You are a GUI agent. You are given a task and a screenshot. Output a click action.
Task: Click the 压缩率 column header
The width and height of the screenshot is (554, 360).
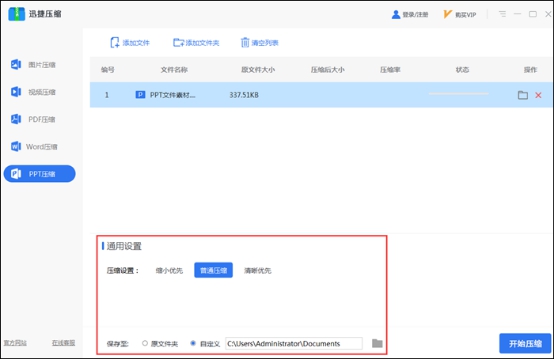[390, 70]
